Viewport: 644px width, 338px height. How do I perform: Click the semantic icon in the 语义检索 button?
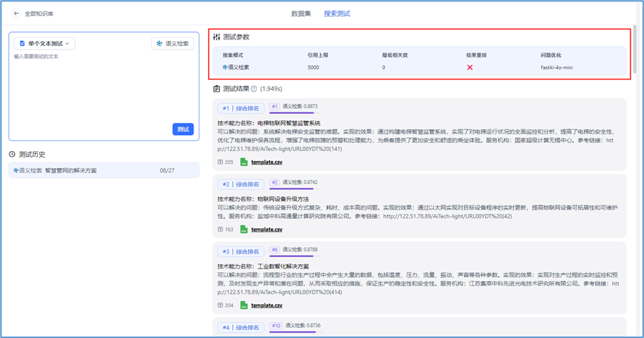tap(159, 44)
